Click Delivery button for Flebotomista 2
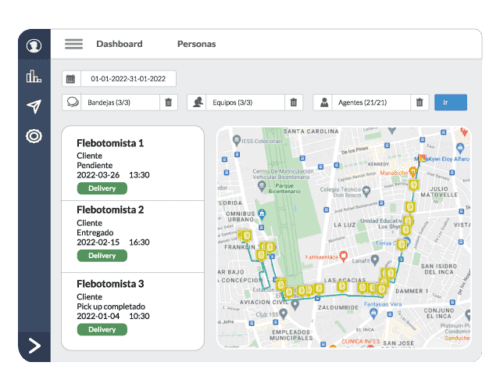The image size is (500, 391). [102, 256]
